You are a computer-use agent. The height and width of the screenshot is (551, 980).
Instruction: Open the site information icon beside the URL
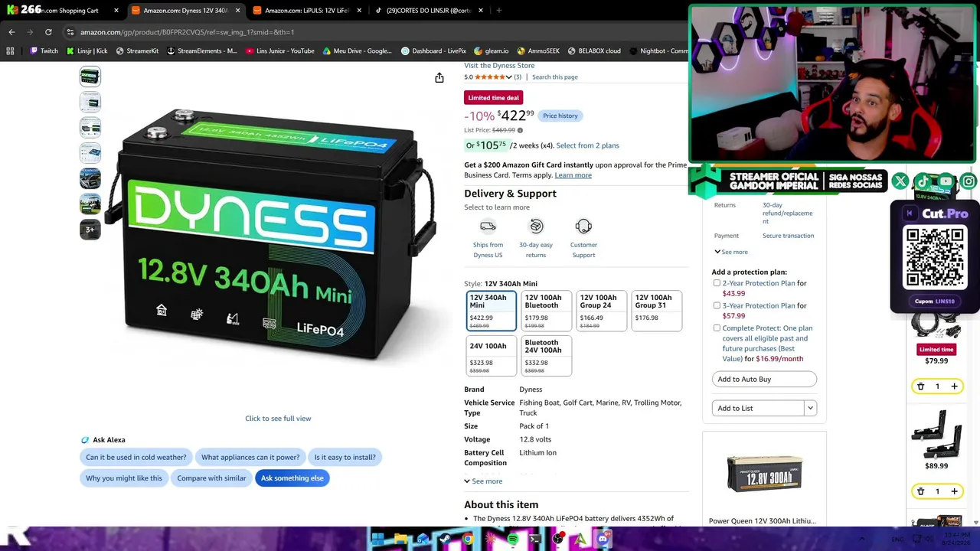[70, 32]
